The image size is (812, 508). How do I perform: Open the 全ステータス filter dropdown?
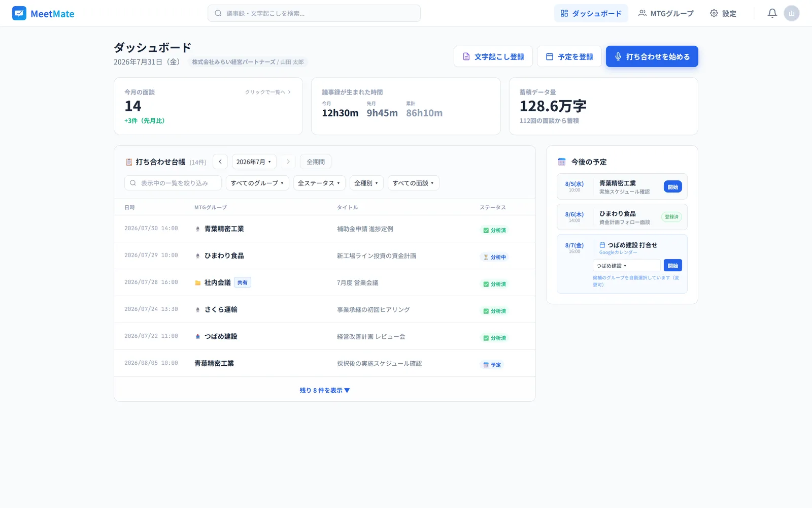pyautogui.click(x=319, y=183)
